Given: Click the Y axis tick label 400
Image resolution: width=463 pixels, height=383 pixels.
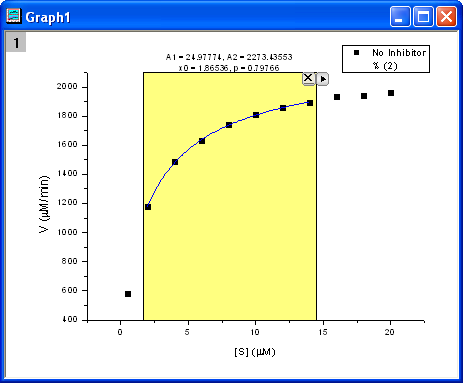Looking at the screenshot, I should (x=69, y=319).
